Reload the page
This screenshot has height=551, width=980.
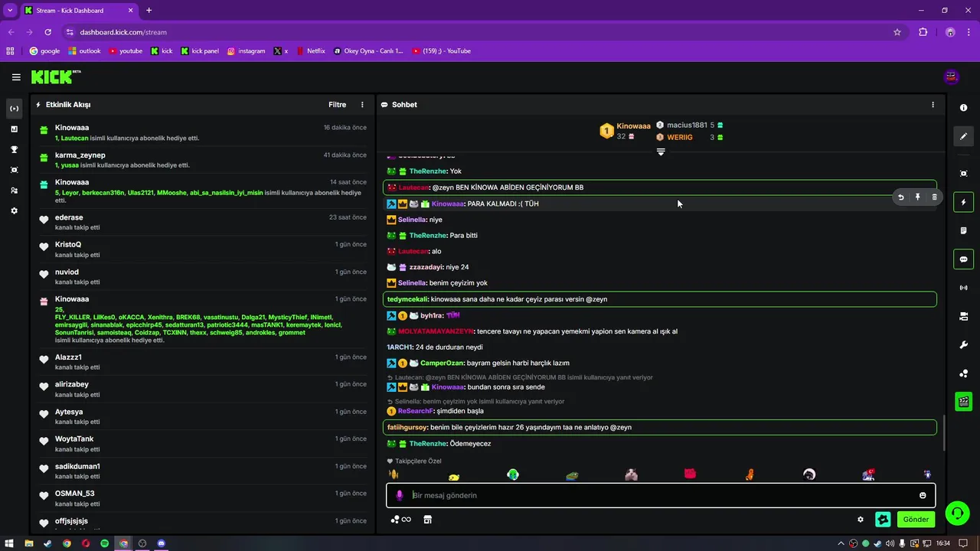47,32
